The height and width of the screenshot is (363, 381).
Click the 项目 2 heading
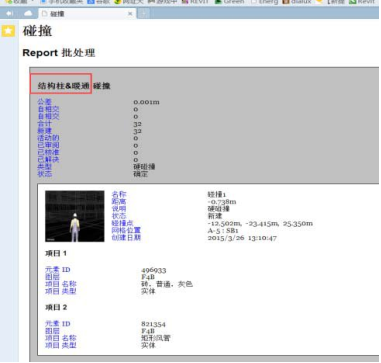(56, 307)
